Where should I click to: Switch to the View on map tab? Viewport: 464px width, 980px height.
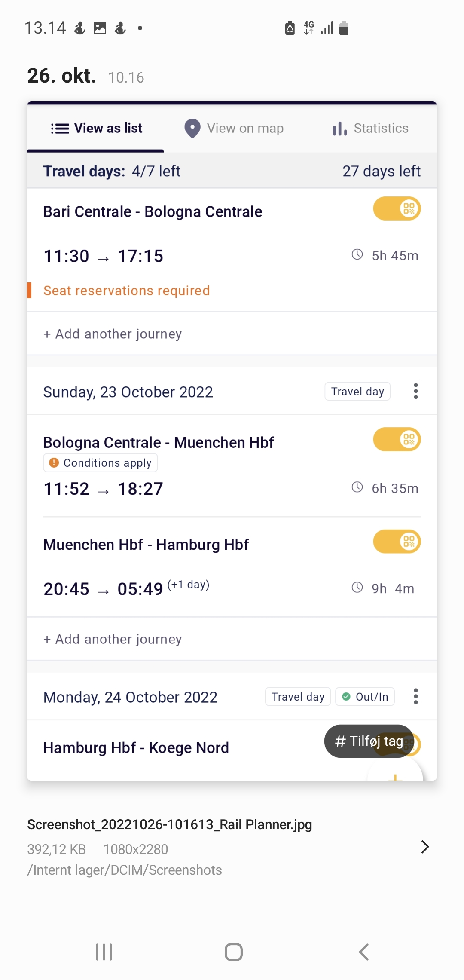pyautogui.click(x=234, y=129)
